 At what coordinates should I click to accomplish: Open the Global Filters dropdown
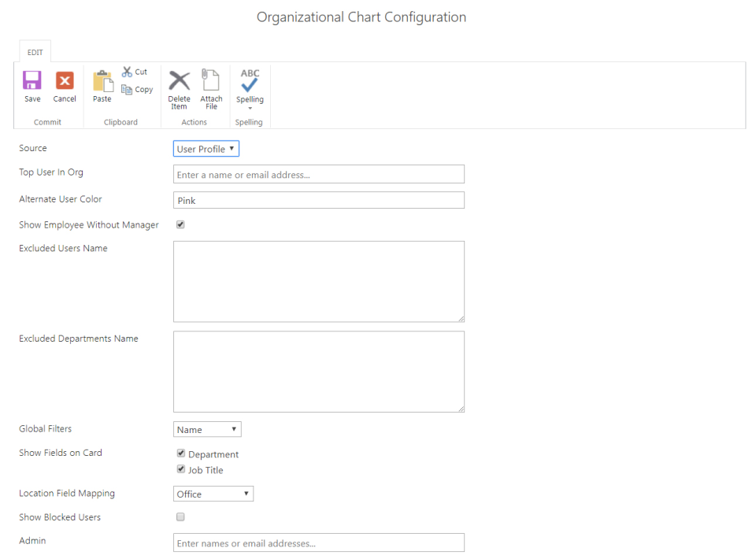click(x=207, y=428)
